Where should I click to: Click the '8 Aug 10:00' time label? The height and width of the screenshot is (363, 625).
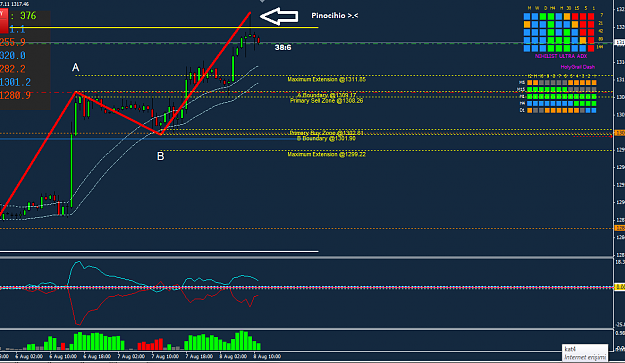click(267, 356)
